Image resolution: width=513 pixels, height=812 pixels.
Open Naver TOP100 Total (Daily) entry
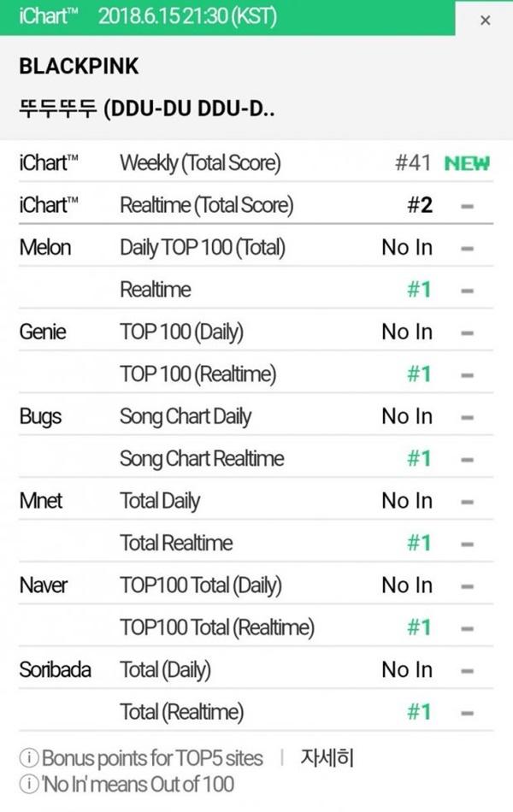pyautogui.click(x=200, y=585)
